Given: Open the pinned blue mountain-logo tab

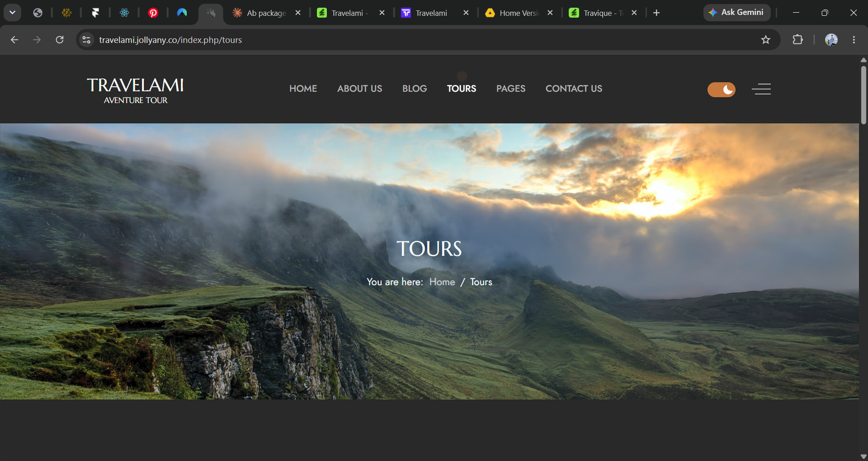Looking at the screenshot, I should (182, 12).
